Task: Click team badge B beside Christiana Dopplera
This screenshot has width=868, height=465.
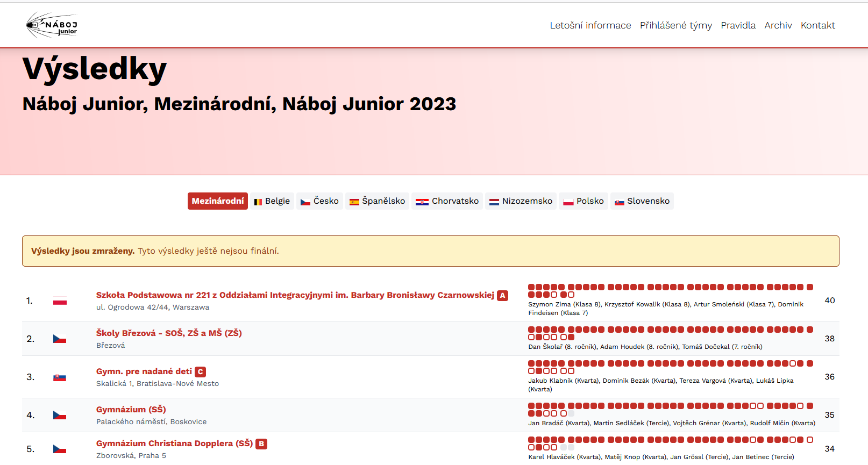Action: (x=261, y=444)
